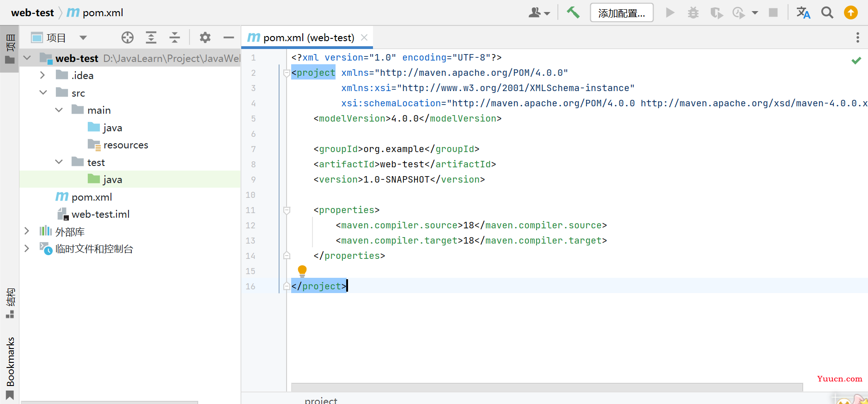Click the xml version declaration line
The height and width of the screenshot is (404, 868).
tap(396, 57)
